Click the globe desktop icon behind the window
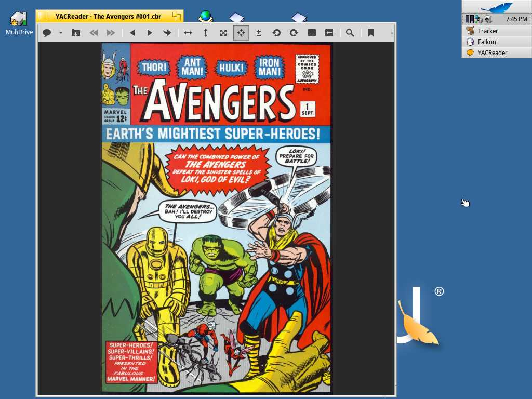The image size is (532, 399). (x=206, y=16)
